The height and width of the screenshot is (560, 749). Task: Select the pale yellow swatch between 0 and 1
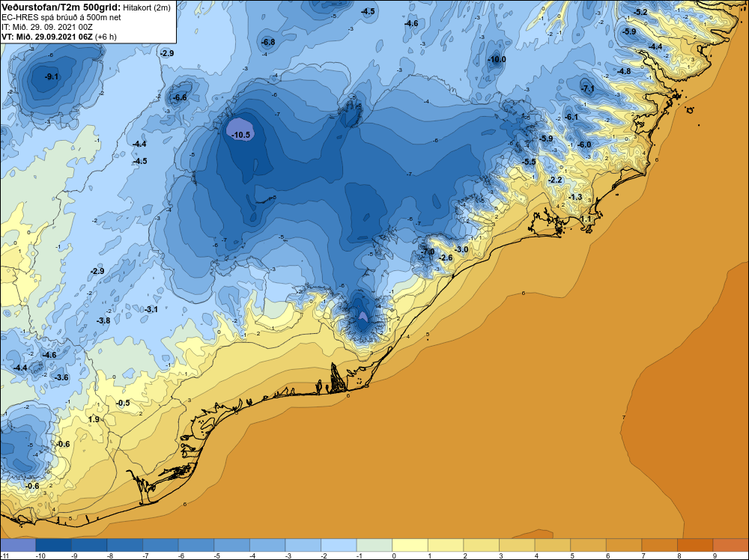coord(410,545)
